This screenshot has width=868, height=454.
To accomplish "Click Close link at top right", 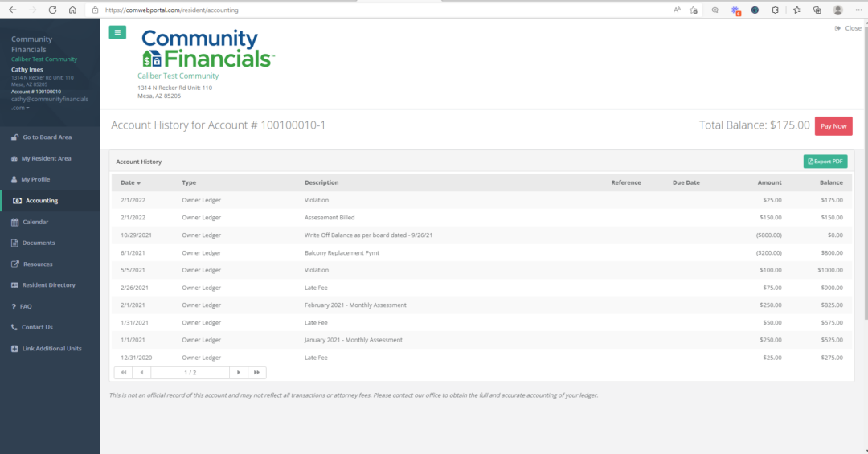I will pyautogui.click(x=849, y=28).
